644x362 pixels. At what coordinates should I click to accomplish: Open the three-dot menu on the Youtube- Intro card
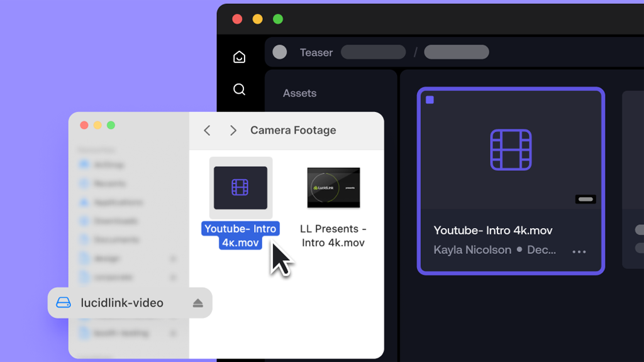579,251
